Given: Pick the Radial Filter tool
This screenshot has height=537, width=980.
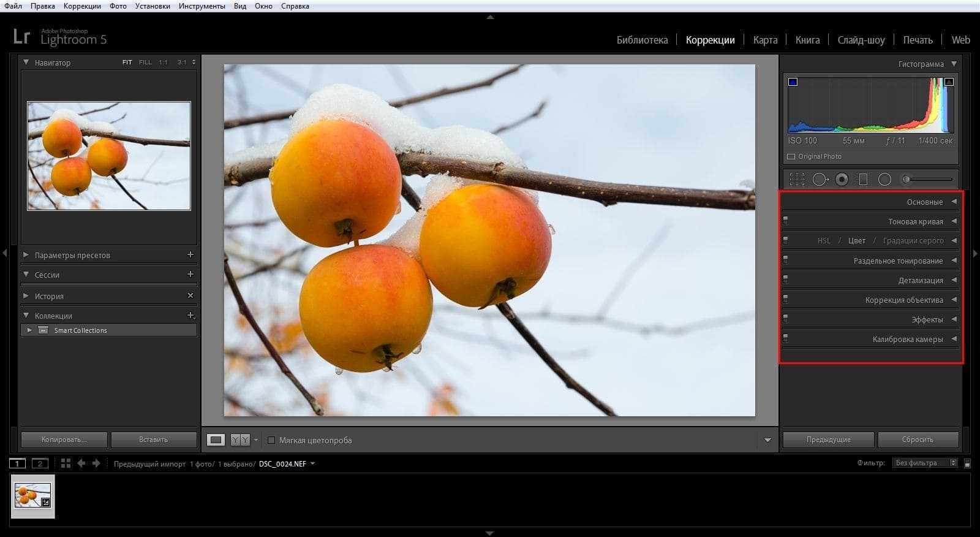Looking at the screenshot, I should [x=884, y=179].
